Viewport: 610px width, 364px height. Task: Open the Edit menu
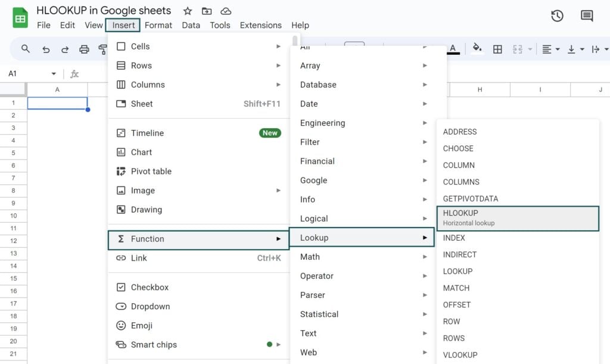(67, 25)
